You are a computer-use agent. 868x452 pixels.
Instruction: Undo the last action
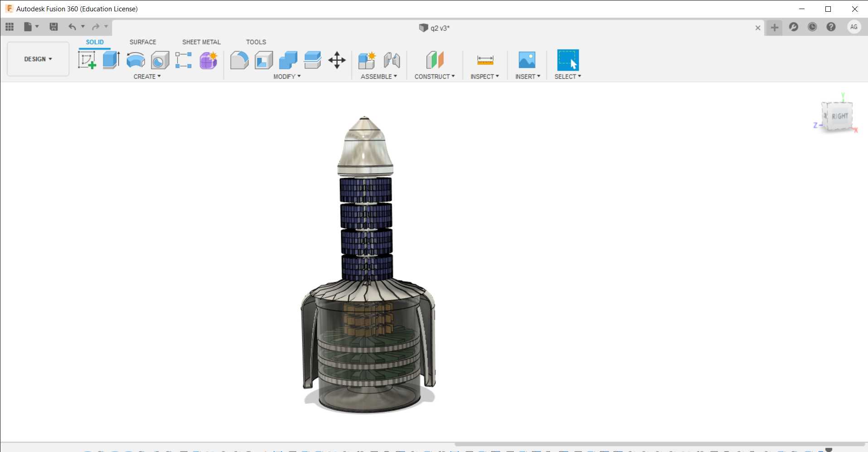tap(72, 27)
